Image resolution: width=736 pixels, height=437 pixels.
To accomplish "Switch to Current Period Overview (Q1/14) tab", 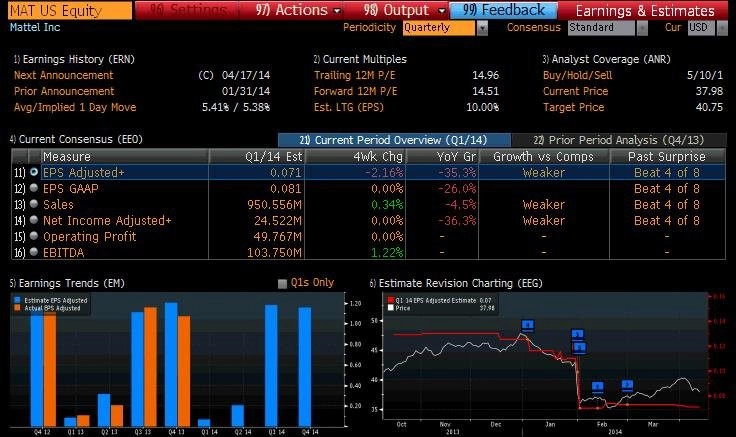I will [394, 140].
